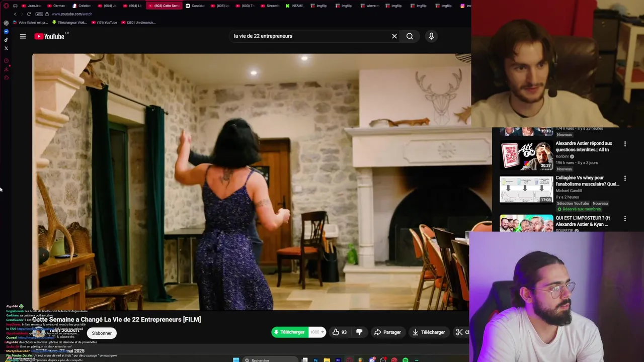The width and height of the screenshot is (644, 362).
Task: Open TikTok in the Opera sidebar
Action: tap(6, 40)
